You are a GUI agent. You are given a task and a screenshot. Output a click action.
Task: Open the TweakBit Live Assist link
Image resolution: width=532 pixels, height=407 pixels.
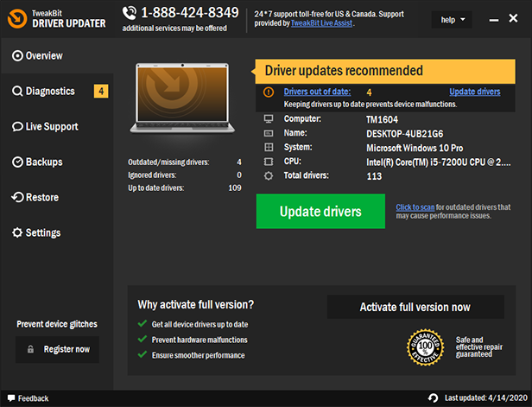(x=321, y=23)
